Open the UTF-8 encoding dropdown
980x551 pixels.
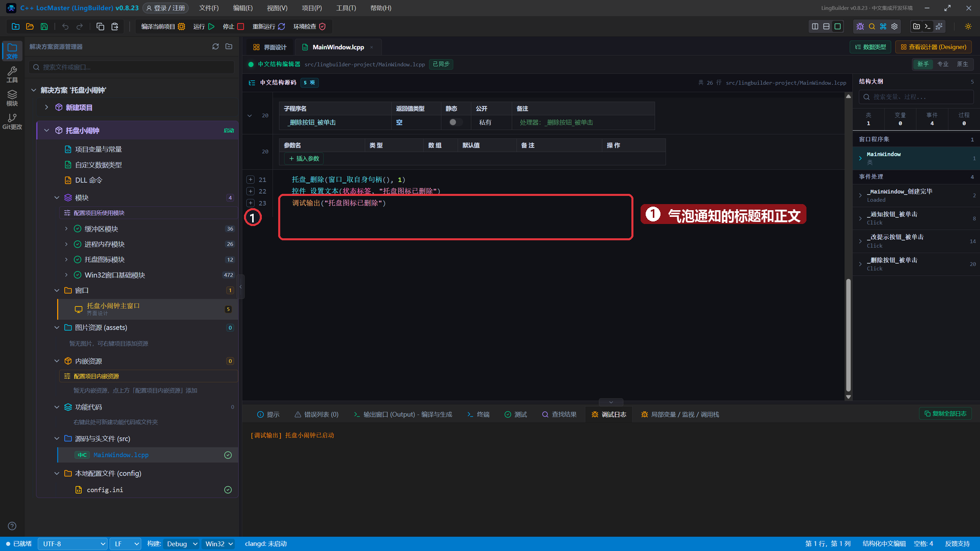[73, 544]
